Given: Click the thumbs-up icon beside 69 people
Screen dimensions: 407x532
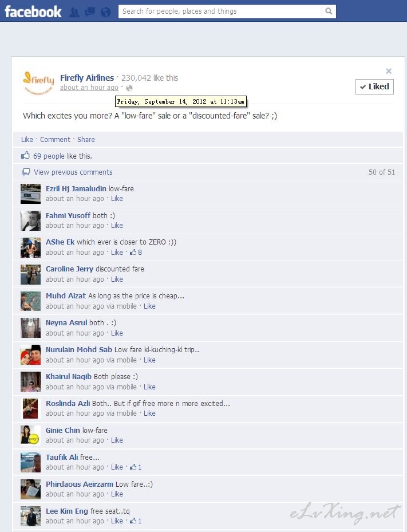Looking at the screenshot, I should 25,155.
